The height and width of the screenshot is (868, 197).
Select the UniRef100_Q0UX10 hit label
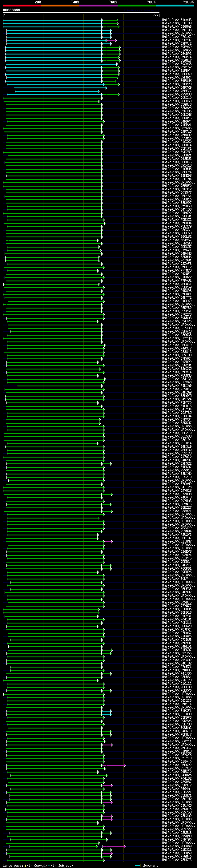[177, 98]
